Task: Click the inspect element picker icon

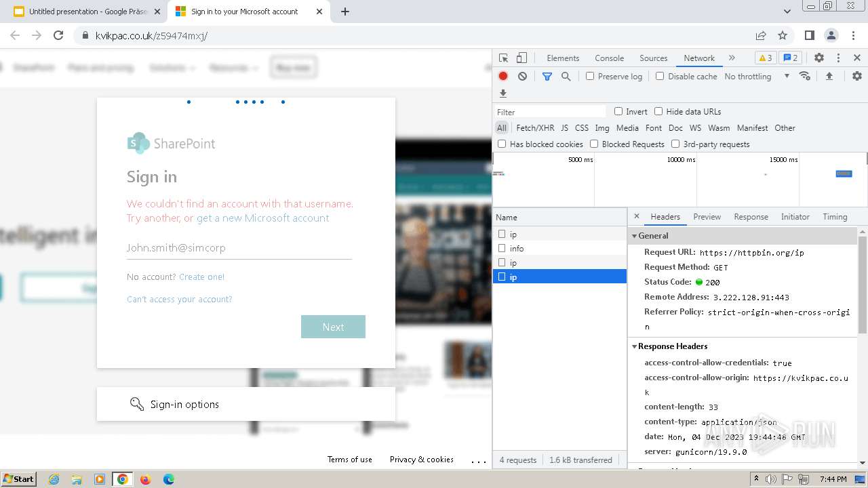Action: (x=503, y=58)
